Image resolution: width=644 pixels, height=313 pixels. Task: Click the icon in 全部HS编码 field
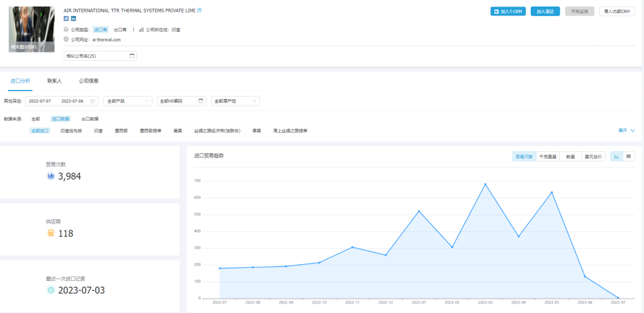coord(201,101)
